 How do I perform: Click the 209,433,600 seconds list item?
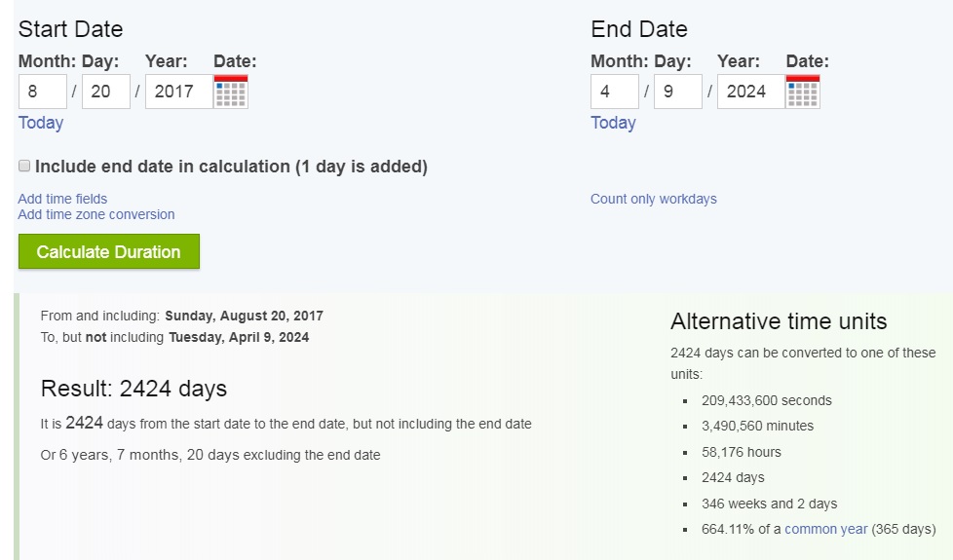point(767,400)
